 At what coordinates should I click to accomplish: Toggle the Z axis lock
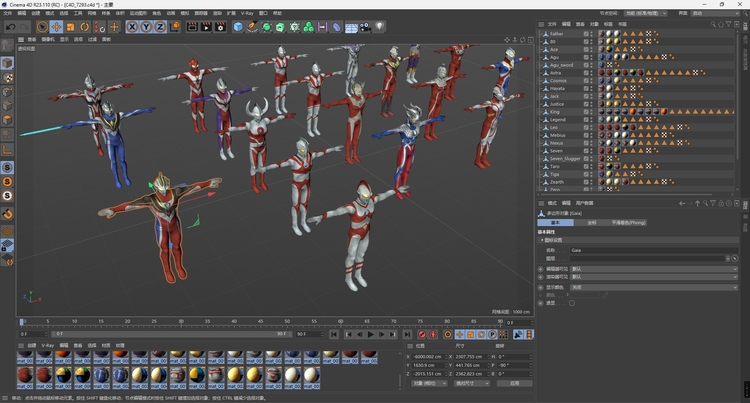click(x=160, y=27)
